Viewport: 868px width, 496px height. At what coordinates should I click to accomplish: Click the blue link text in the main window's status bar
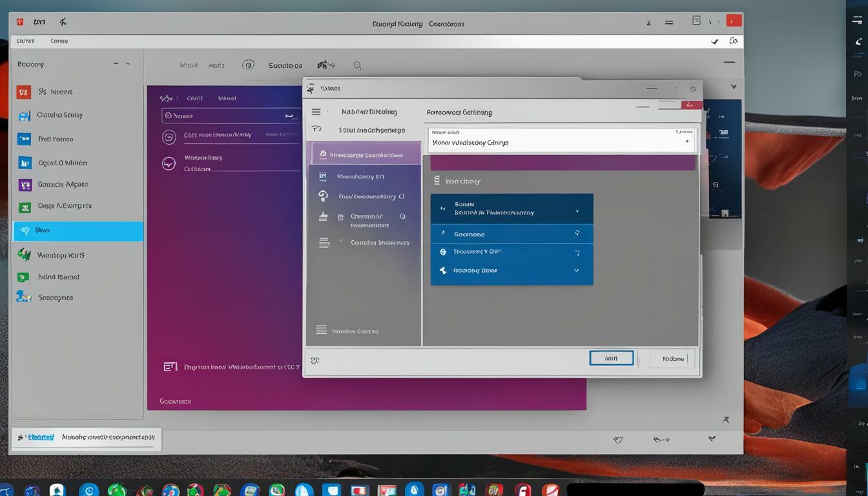coord(41,437)
